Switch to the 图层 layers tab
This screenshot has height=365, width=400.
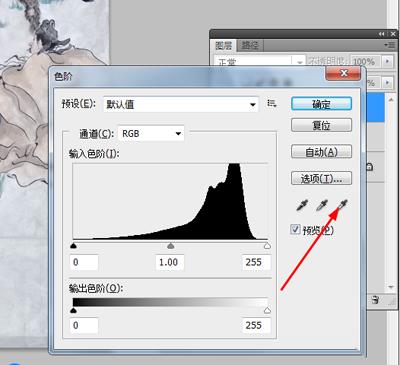223,45
